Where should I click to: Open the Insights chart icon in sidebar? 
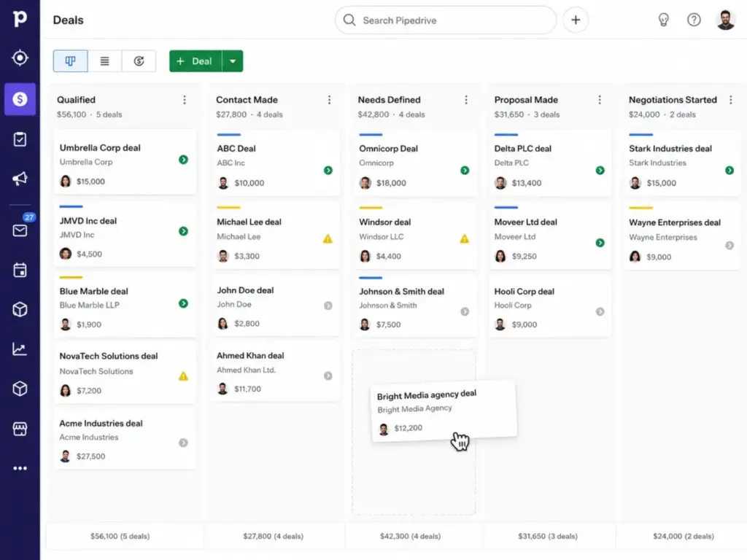(x=20, y=349)
